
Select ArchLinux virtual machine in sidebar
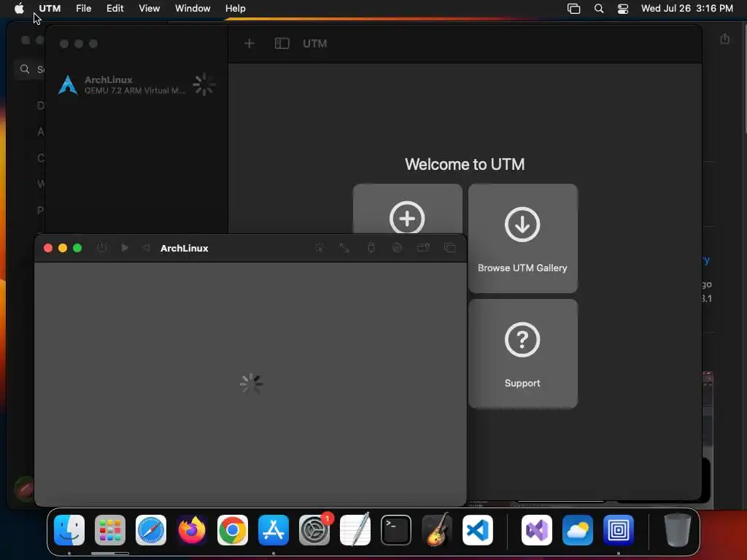136,85
